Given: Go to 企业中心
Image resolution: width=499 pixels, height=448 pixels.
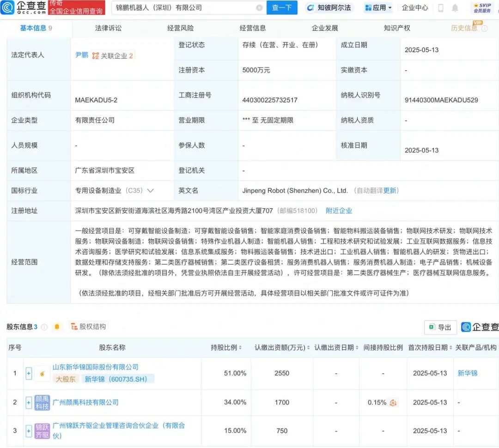Looking at the screenshot, I should (414, 8).
